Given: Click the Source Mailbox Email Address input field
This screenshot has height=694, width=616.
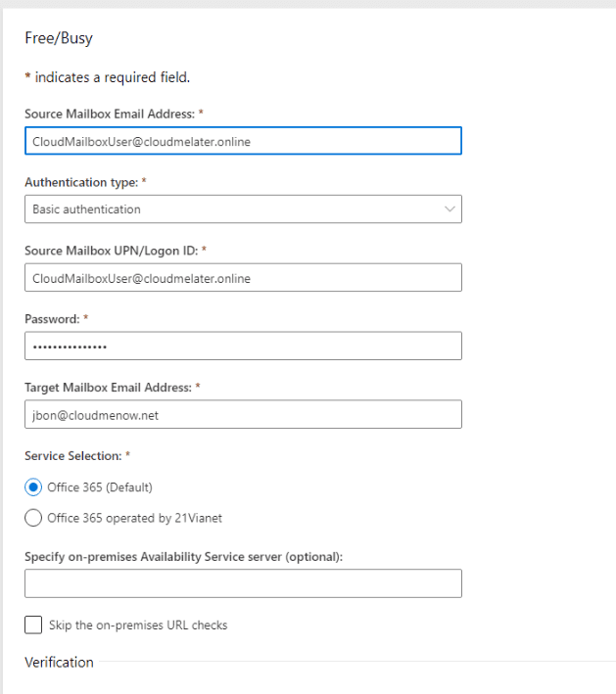Looking at the screenshot, I should (x=242, y=141).
